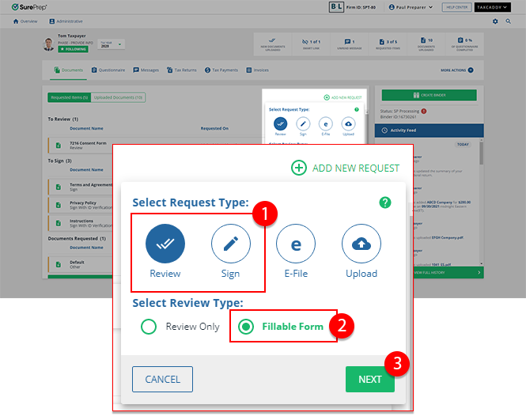The height and width of the screenshot is (420, 526).
Task: Click the Create Binder button
Action: coord(429,95)
